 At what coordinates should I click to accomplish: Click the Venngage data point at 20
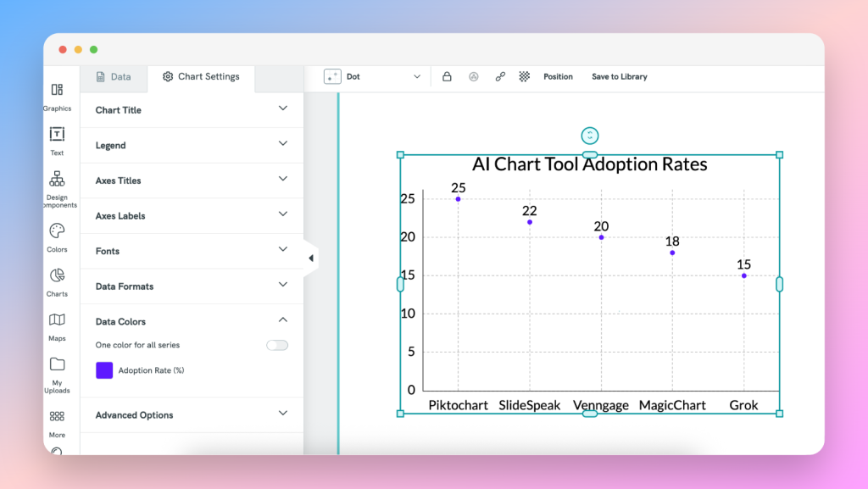pyautogui.click(x=601, y=237)
